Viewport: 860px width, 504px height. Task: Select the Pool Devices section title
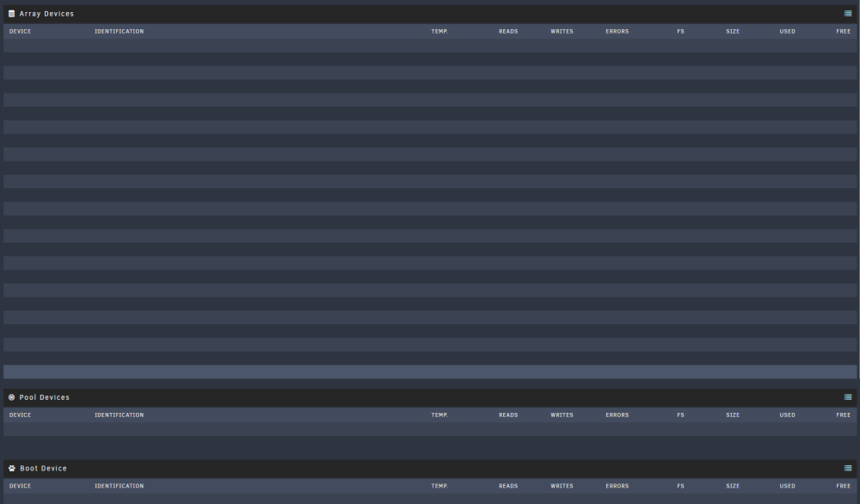[x=45, y=397]
